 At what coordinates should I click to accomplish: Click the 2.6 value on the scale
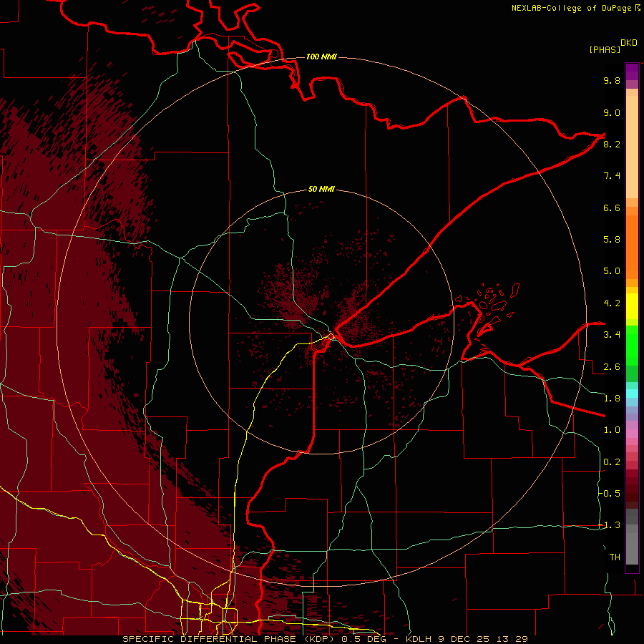coord(612,367)
